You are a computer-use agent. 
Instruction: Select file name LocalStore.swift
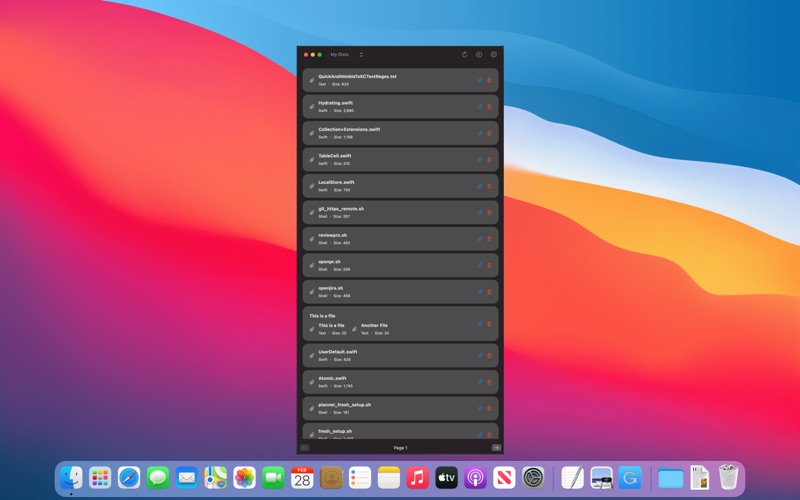click(336, 183)
